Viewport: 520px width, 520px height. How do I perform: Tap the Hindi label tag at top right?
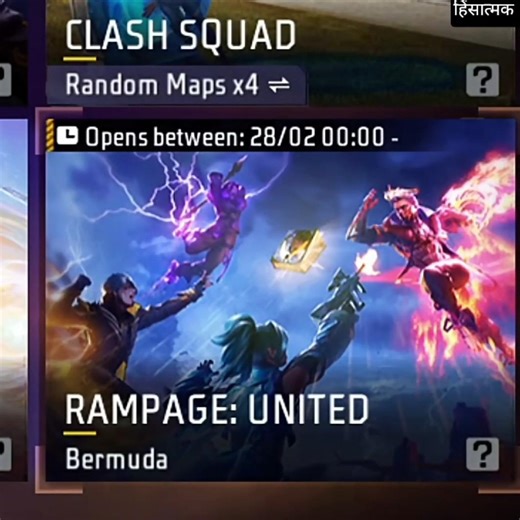pyautogui.click(x=484, y=12)
